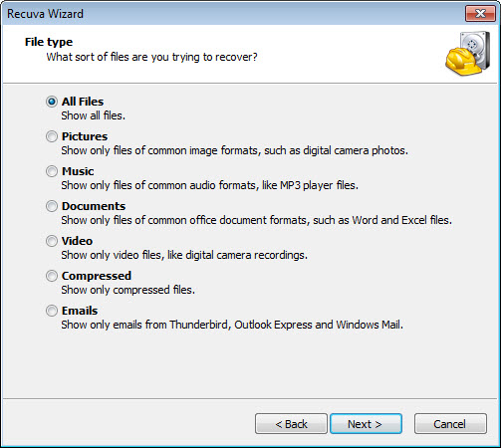
Task: Click the bold Pictures label text
Action: click(85, 136)
